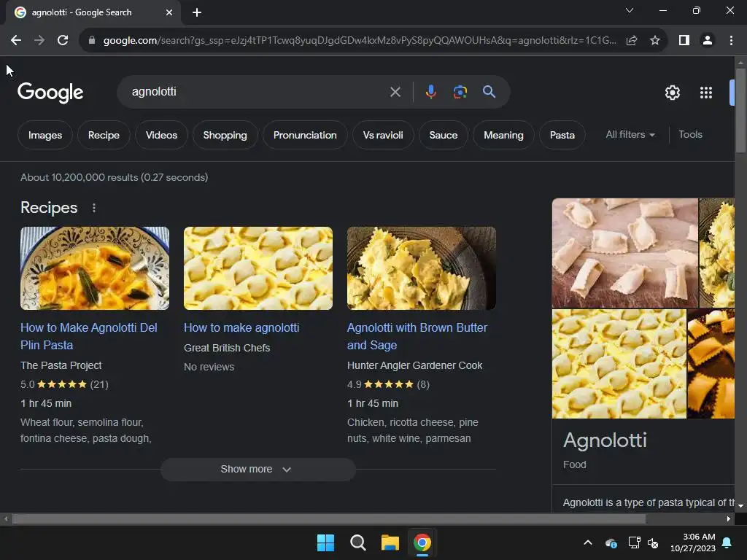The image size is (747, 560).
Task: Go to Google home via logo
Action: pos(50,93)
